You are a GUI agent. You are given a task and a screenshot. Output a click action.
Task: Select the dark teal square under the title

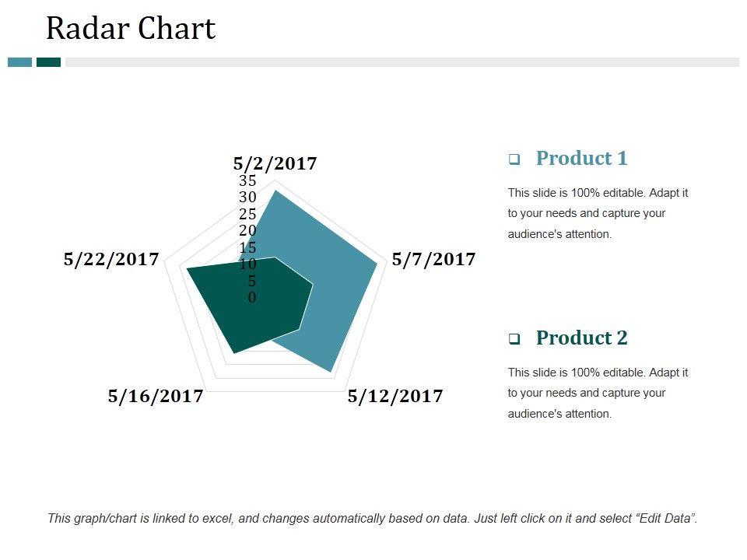pos(48,62)
